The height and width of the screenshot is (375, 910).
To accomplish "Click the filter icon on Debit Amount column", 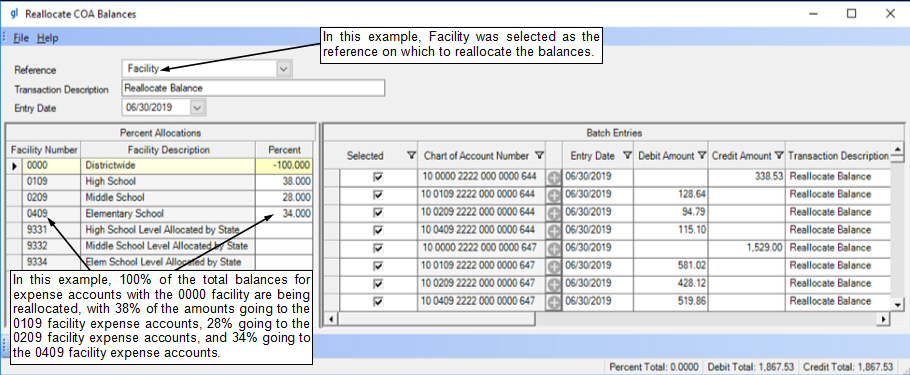I will (x=701, y=156).
